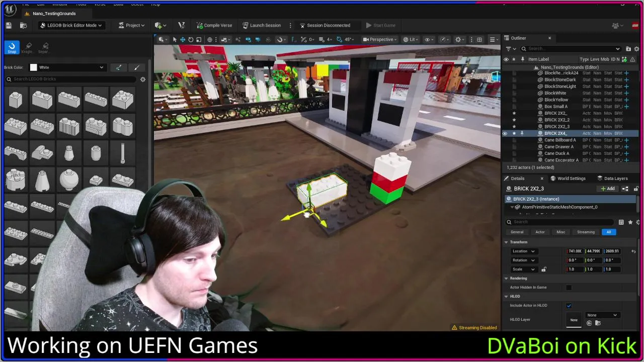This screenshot has height=362, width=644.
Task: Click Add component button
Action: pos(608,189)
